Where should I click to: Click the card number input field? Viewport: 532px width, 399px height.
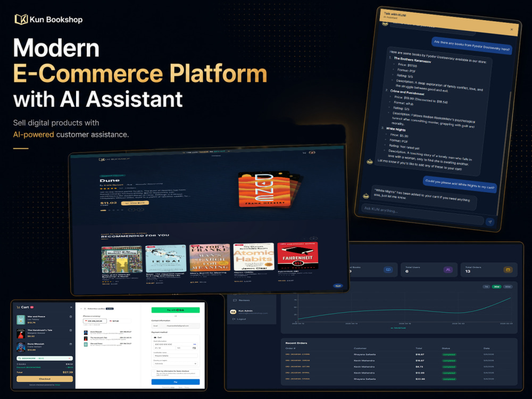click(176, 344)
